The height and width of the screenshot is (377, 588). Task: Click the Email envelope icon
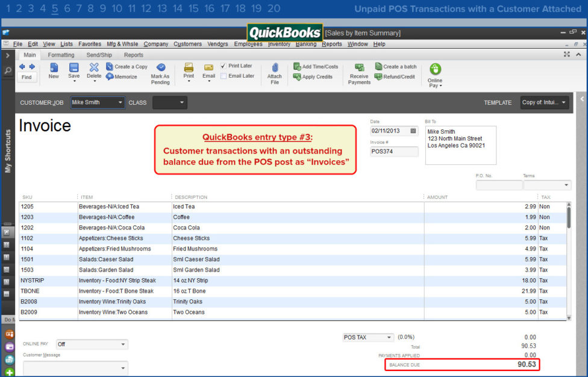click(x=208, y=67)
